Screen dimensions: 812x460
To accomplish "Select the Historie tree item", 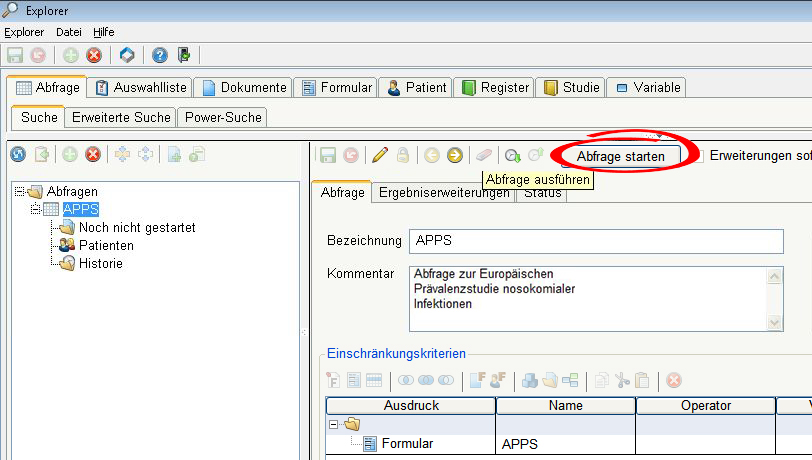I will [100, 264].
